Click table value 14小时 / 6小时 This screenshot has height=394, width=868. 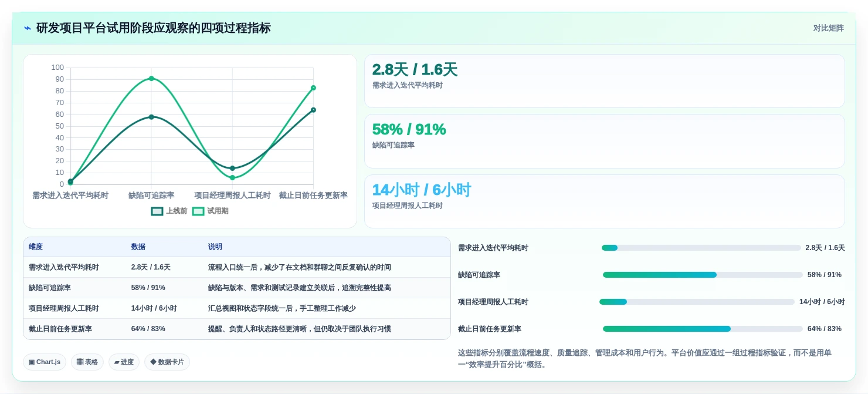(154, 308)
